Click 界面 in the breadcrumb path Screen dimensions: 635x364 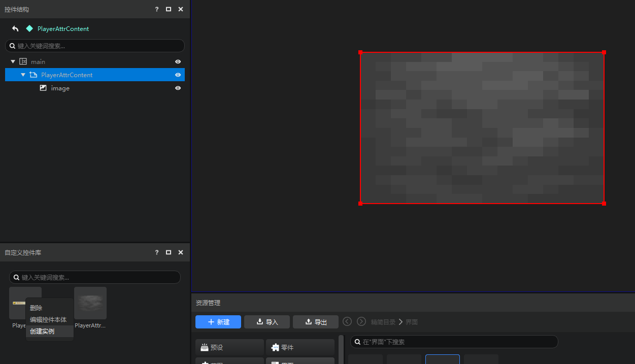tap(412, 322)
